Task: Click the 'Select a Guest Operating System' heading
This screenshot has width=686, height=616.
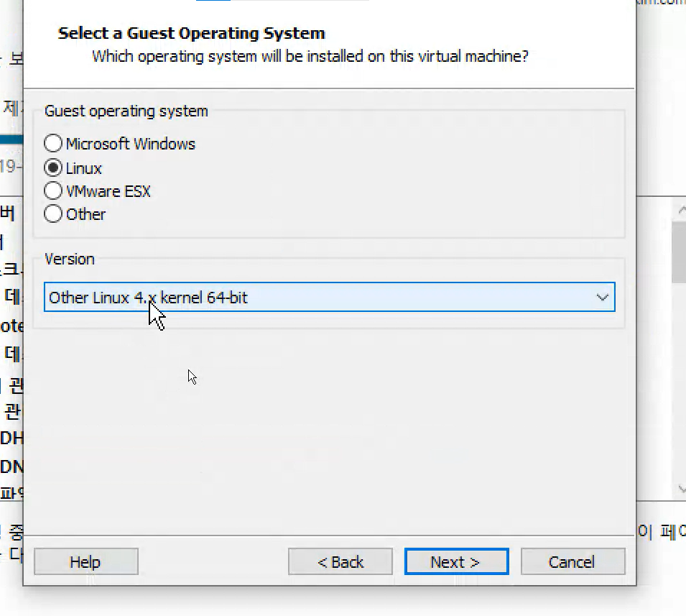Action: click(192, 33)
